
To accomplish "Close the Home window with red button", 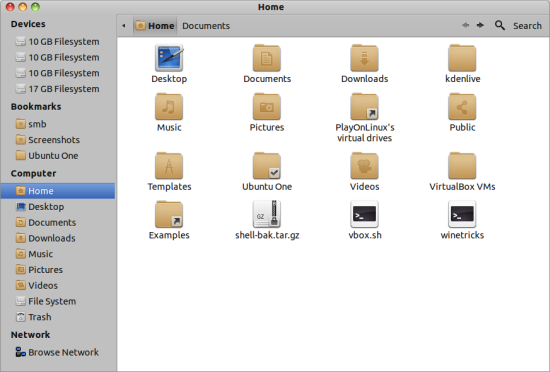I will point(10,7).
